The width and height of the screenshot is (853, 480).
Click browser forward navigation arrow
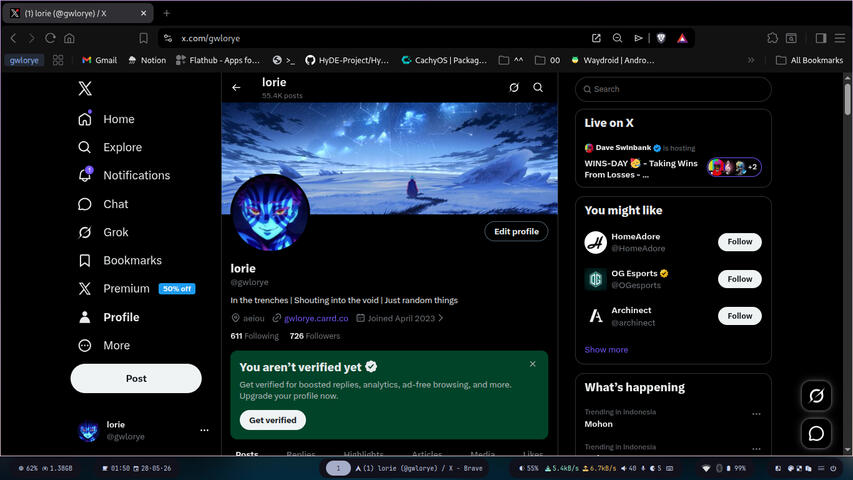click(x=32, y=38)
